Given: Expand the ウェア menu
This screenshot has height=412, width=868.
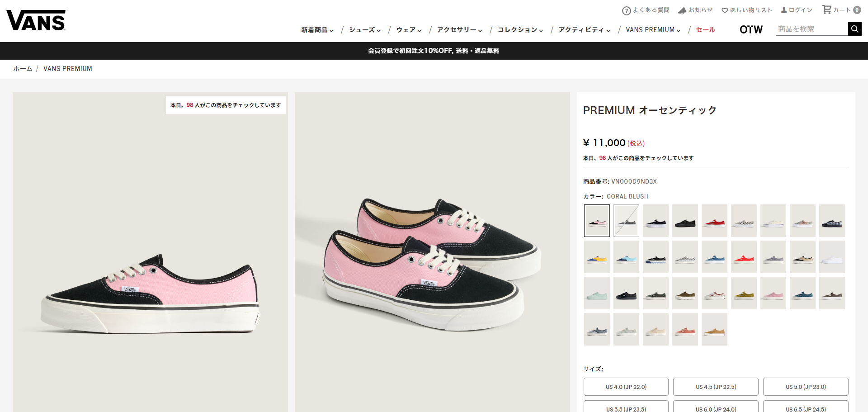Looking at the screenshot, I should (x=409, y=30).
